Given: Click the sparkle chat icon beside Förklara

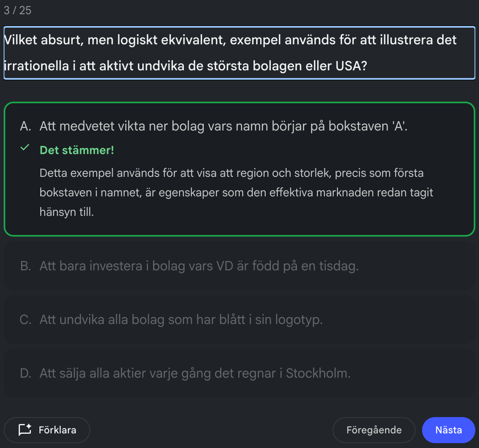Looking at the screenshot, I should (x=25, y=430).
